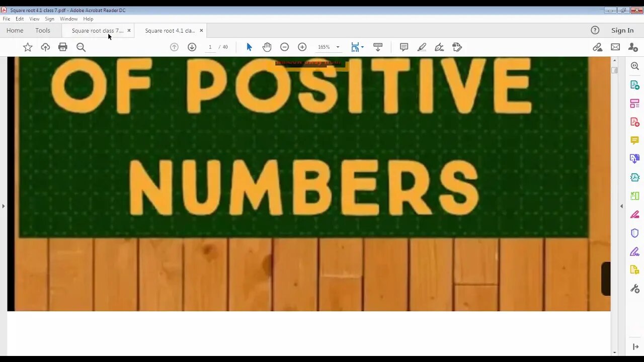Open the read mode scrolling icon

tap(378, 47)
